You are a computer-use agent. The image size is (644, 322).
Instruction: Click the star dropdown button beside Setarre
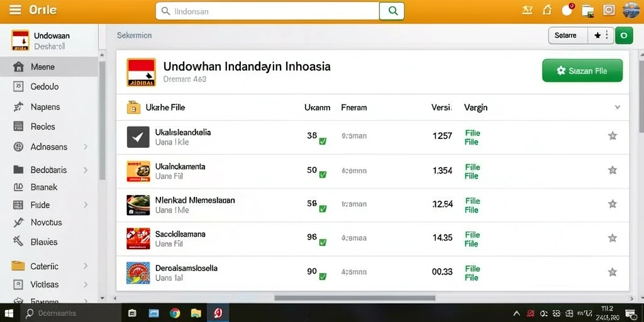click(601, 36)
